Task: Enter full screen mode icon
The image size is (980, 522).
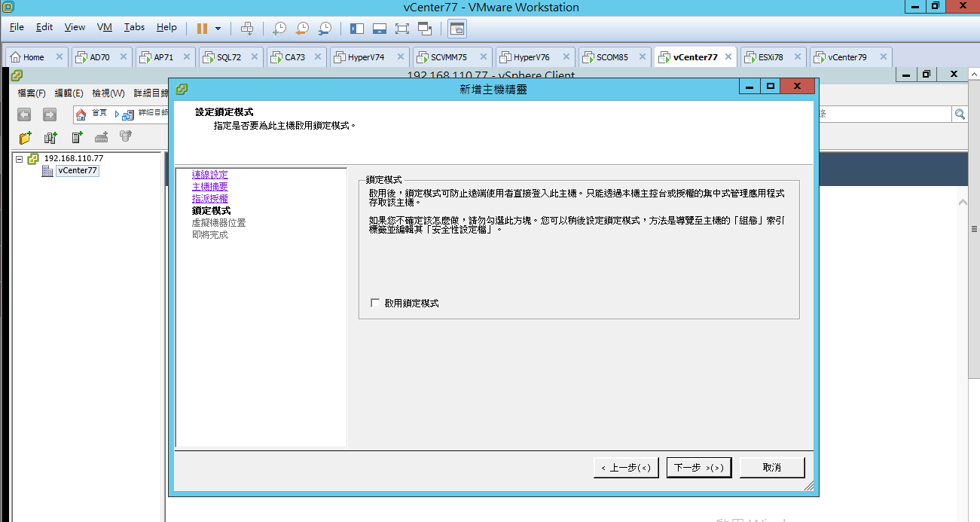Action: tap(402, 28)
